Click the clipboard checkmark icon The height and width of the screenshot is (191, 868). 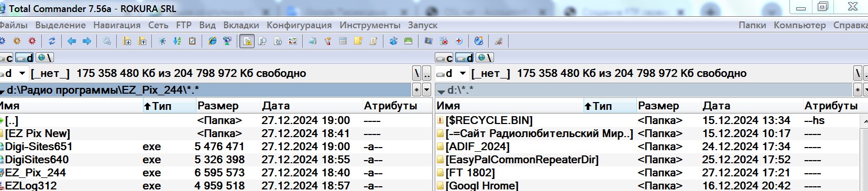(192, 41)
